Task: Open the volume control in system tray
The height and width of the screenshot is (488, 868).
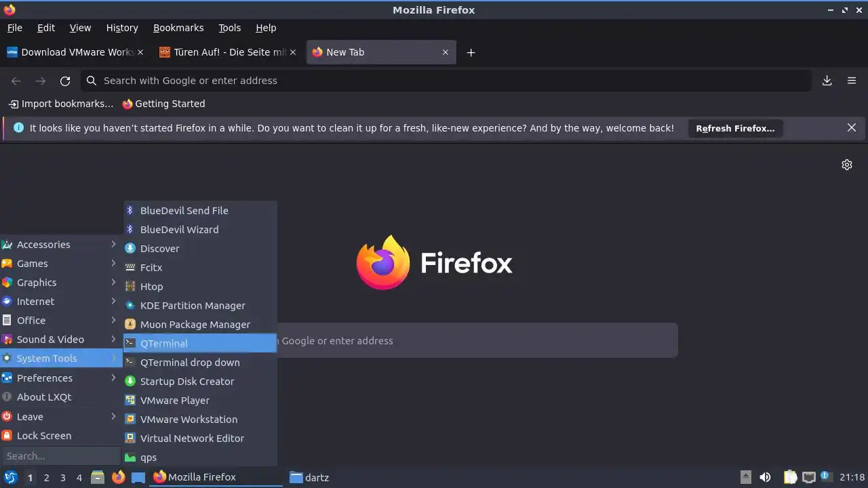Action: coord(765,477)
